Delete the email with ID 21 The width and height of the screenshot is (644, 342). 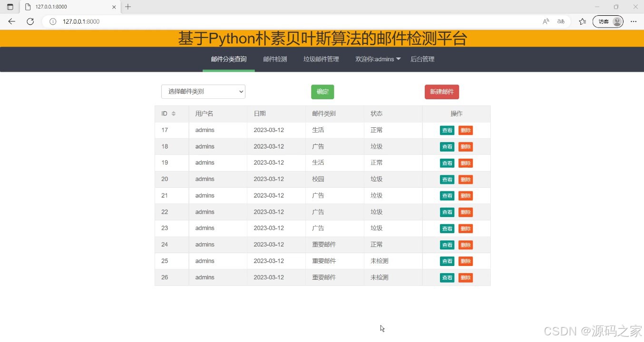[x=466, y=196]
